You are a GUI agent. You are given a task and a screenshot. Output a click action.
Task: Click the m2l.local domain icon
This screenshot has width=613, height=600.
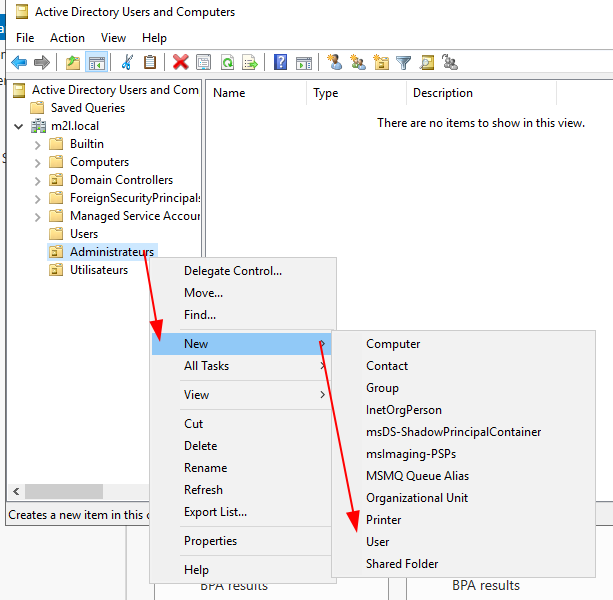coord(38,126)
